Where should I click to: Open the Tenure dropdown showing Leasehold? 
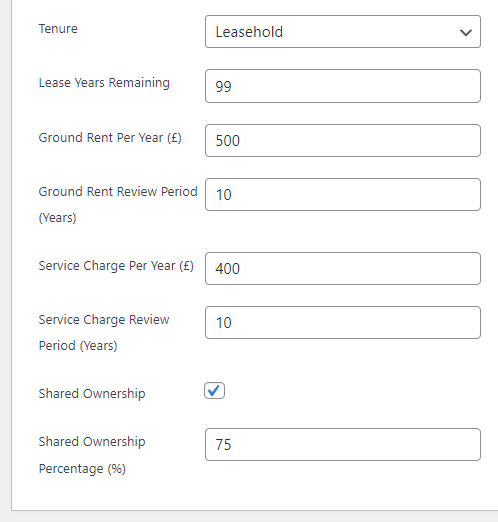(x=343, y=32)
